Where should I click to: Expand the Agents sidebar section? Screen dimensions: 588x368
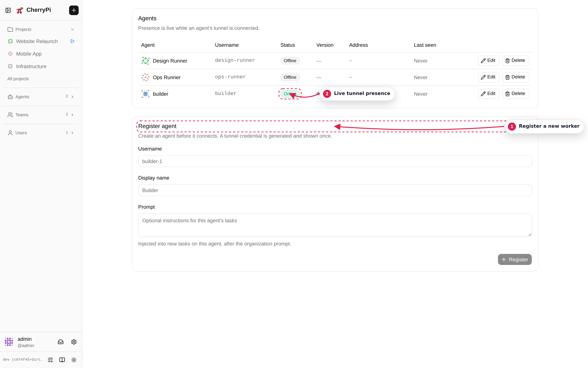(x=41, y=97)
